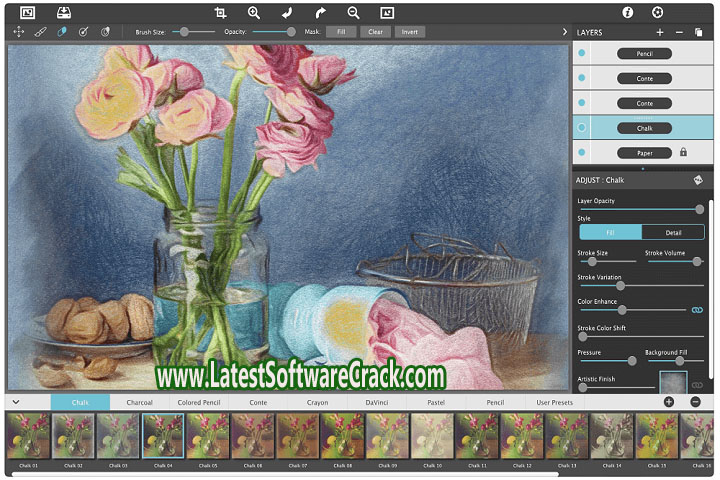Click the undo arrow icon
The image size is (720, 480).
(287, 12)
